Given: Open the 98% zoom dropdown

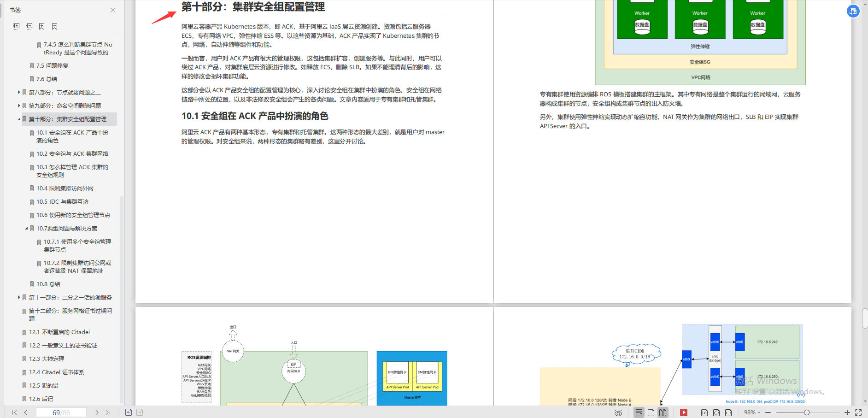Looking at the screenshot, I should click(x=752, y=412).
